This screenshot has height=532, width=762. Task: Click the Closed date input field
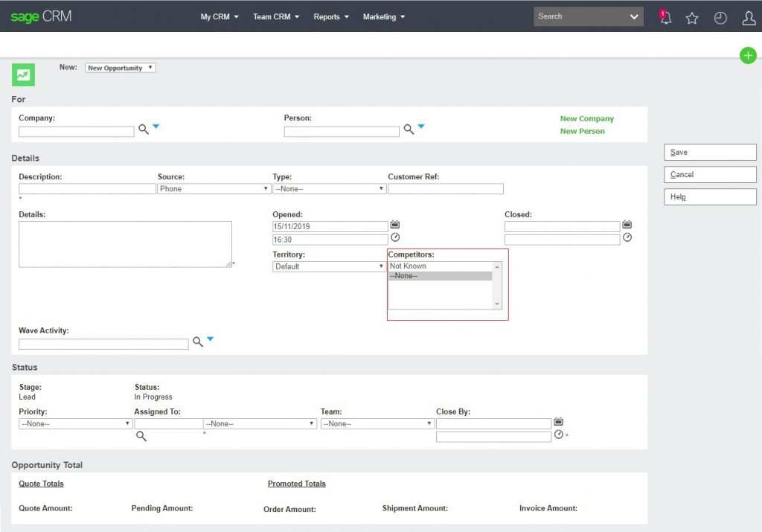pyautogui.click(x=563, y=226)
